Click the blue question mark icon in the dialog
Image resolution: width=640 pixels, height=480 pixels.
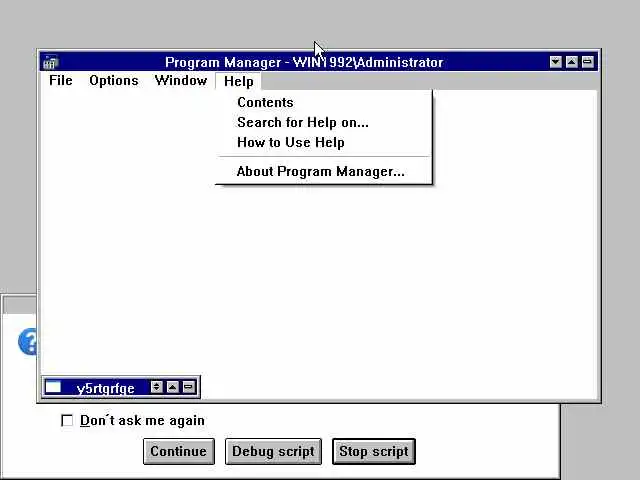pyautogui.click(x=28, y=341)
